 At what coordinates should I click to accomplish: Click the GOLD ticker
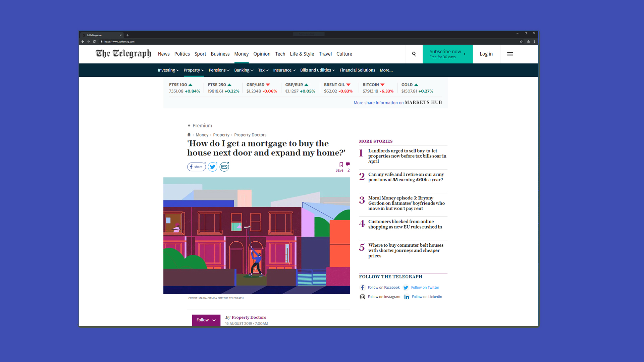pos(417,88)
